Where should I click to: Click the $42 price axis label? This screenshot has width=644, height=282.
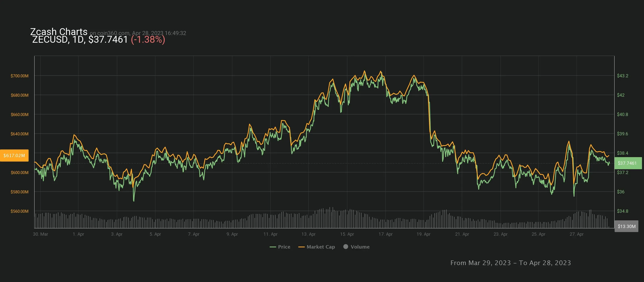point(621,95)
